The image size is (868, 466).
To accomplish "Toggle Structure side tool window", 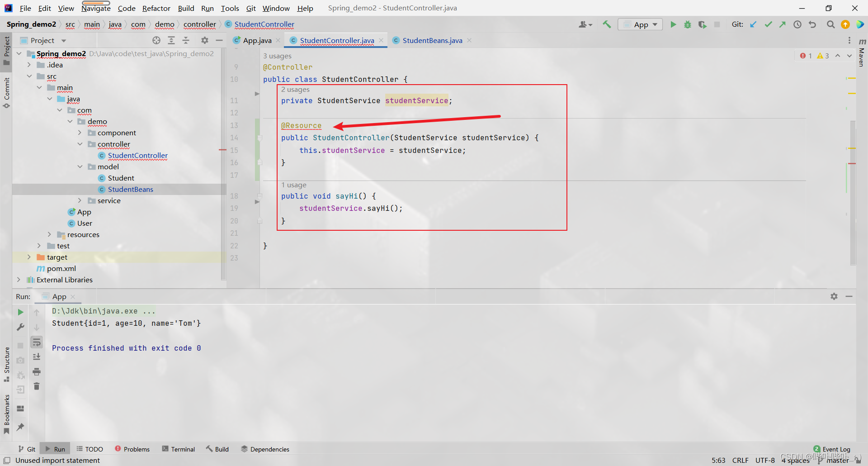I will [6, 364].
